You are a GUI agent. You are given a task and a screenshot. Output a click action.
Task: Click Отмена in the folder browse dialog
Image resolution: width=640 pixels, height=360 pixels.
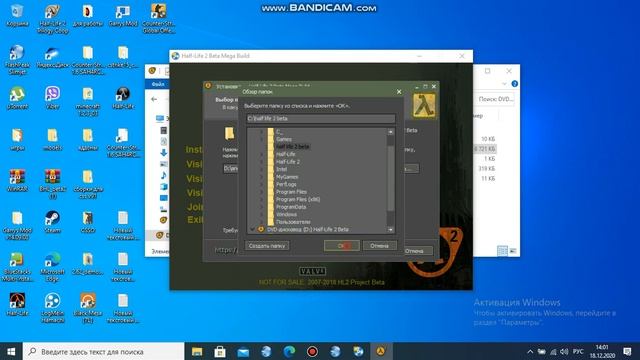(x=379, y=246)
